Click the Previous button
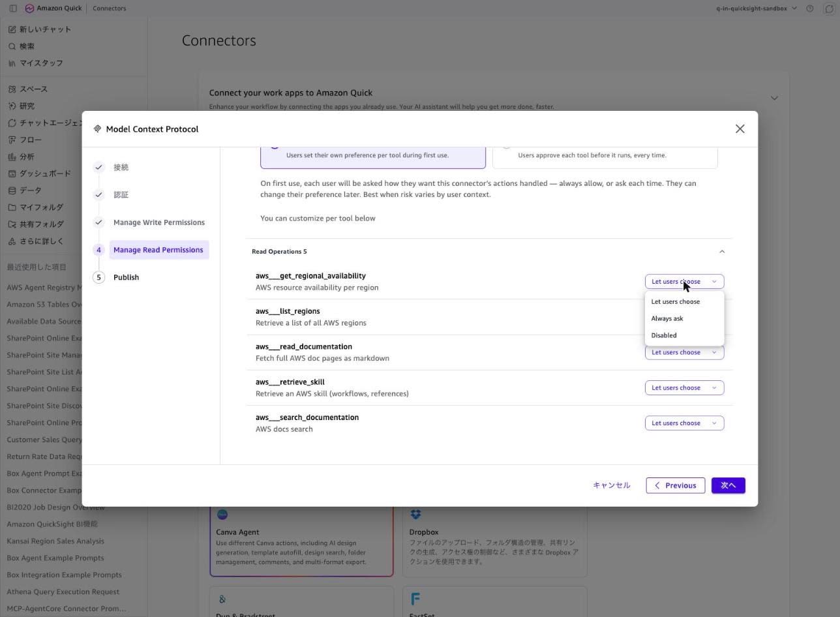The width and height of the screenshot is (840, 617). [x=675, y=485]
